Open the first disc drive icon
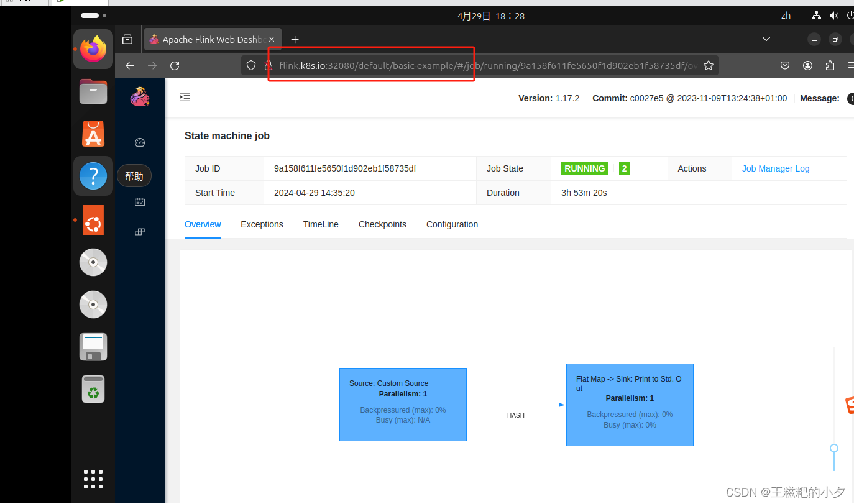This screenshot has height=504, width=854. 93,262
